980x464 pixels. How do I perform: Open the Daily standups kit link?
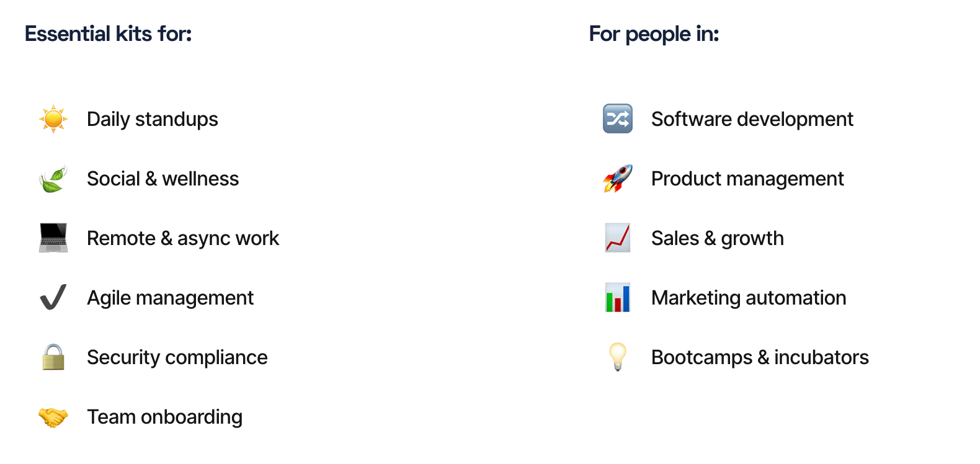(153, 119)
